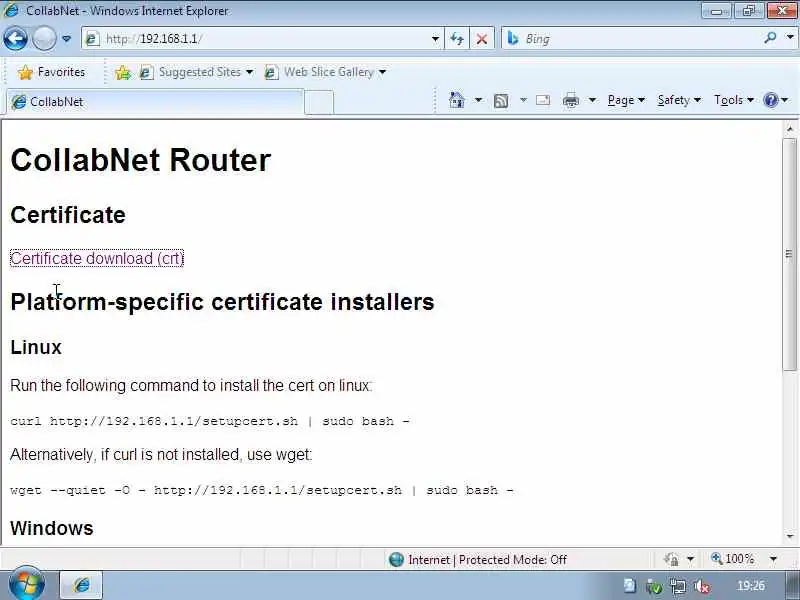Click the Read Mail envelope icon
800x600 pixels.
pos(543,100)
